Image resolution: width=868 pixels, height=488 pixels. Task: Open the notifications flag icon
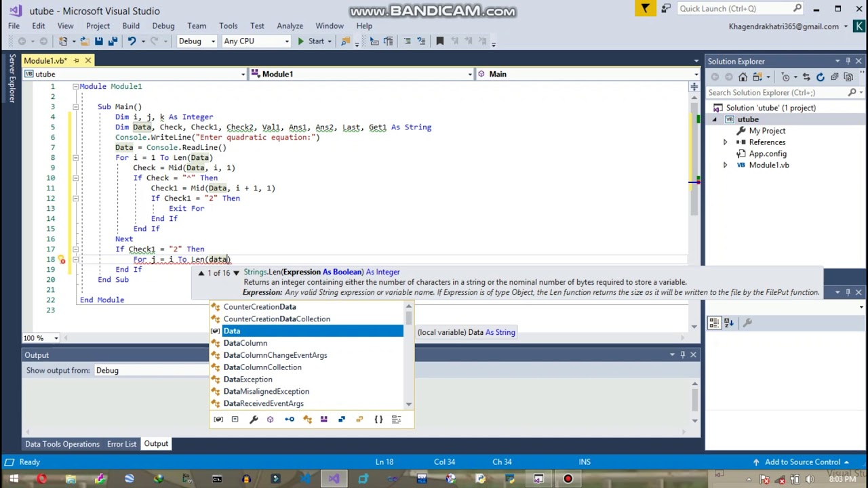[646, 9]
